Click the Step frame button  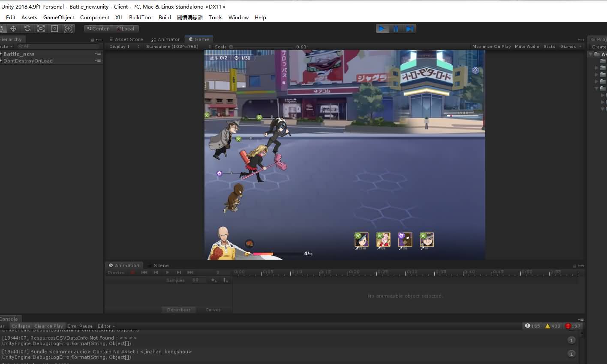pos(409,29)
